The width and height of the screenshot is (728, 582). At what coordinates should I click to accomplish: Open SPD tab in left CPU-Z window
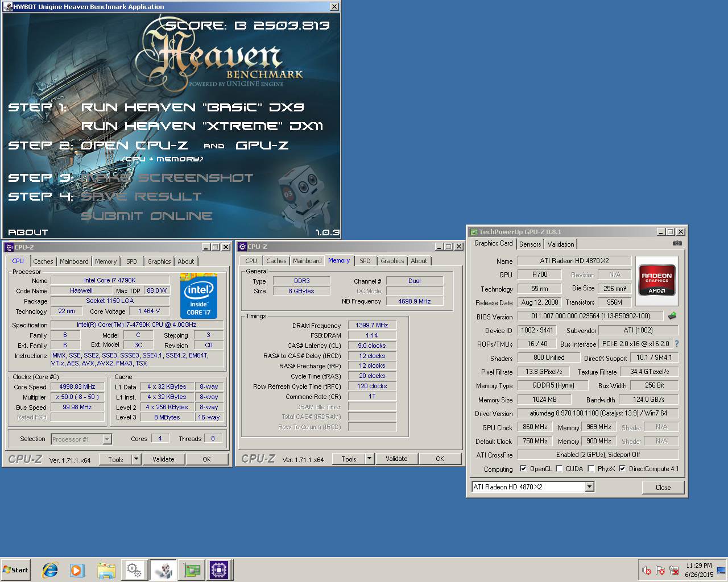[132, 261]
